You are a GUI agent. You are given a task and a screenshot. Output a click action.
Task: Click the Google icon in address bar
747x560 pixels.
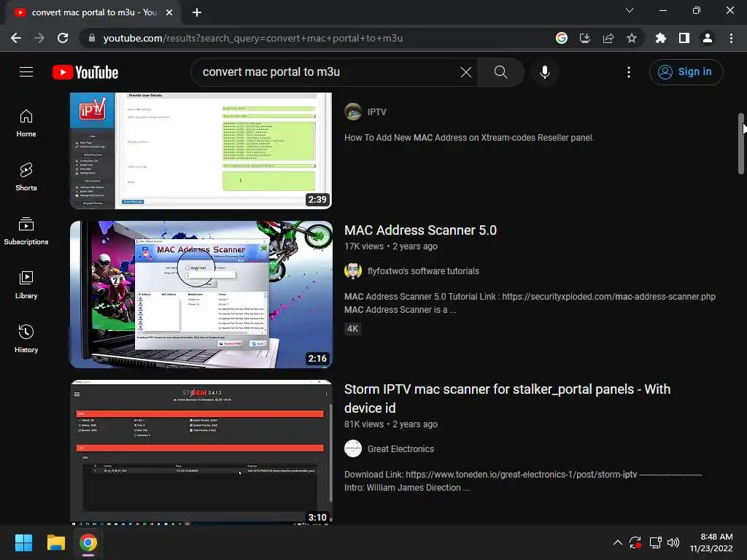[x=562, y=38]
